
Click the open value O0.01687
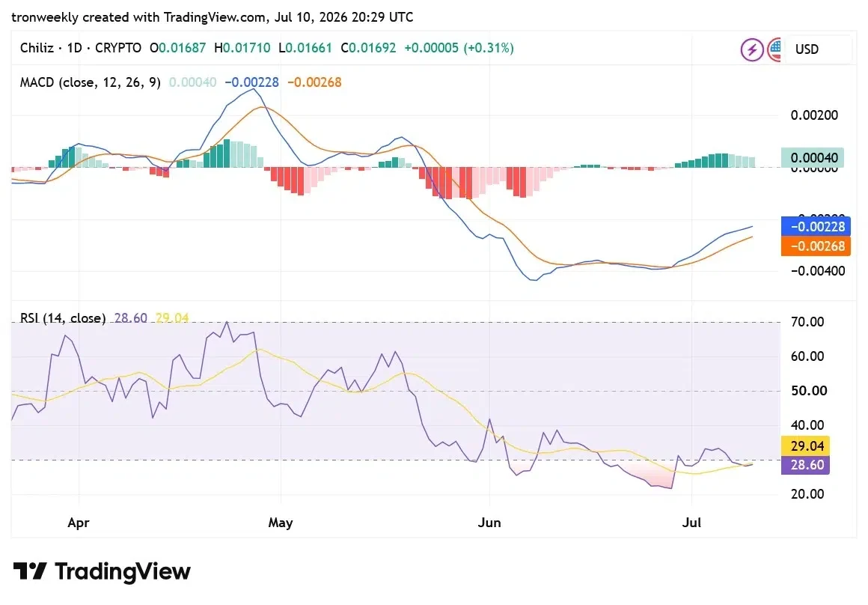[x=177, y=48]
